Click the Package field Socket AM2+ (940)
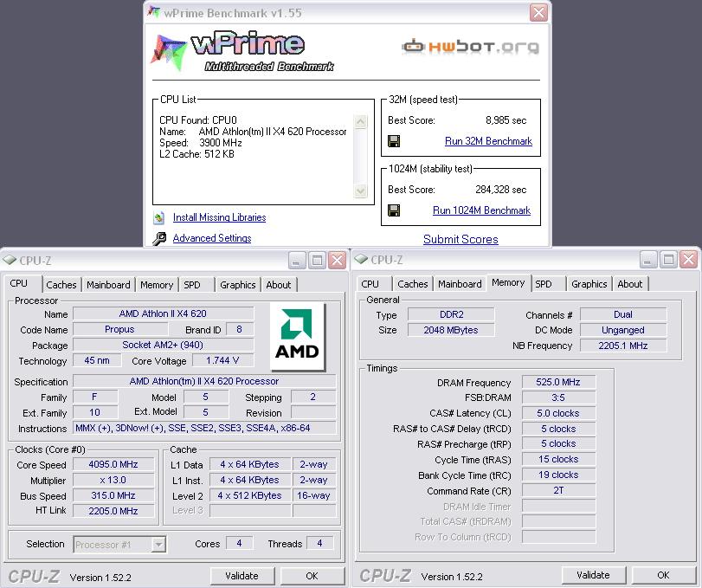Screen dimensions: 702x588 pyautogui.click(x=163, y=345)
